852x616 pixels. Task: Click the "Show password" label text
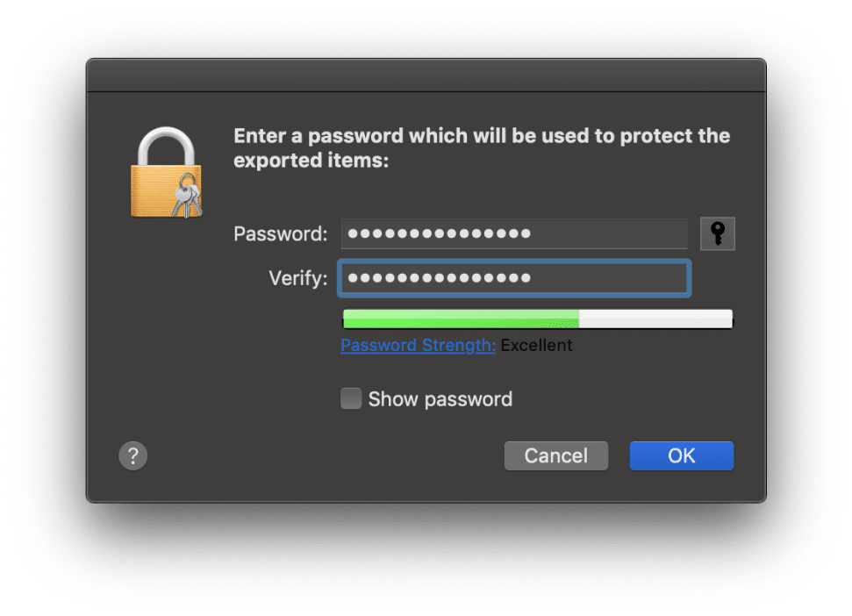[x=440, y=399]
